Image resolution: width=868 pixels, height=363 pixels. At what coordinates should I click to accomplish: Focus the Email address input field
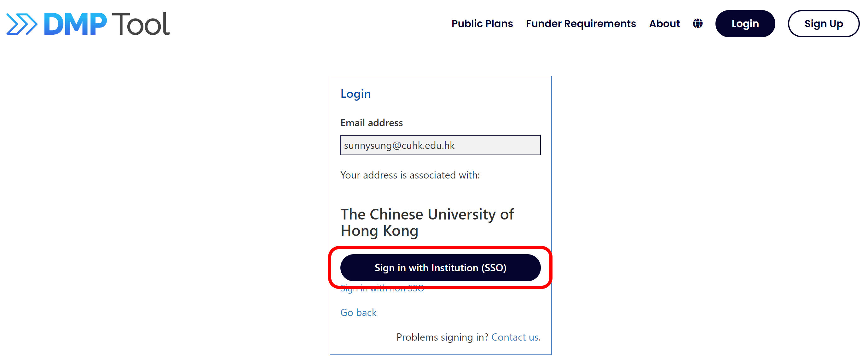coord(440,145)
